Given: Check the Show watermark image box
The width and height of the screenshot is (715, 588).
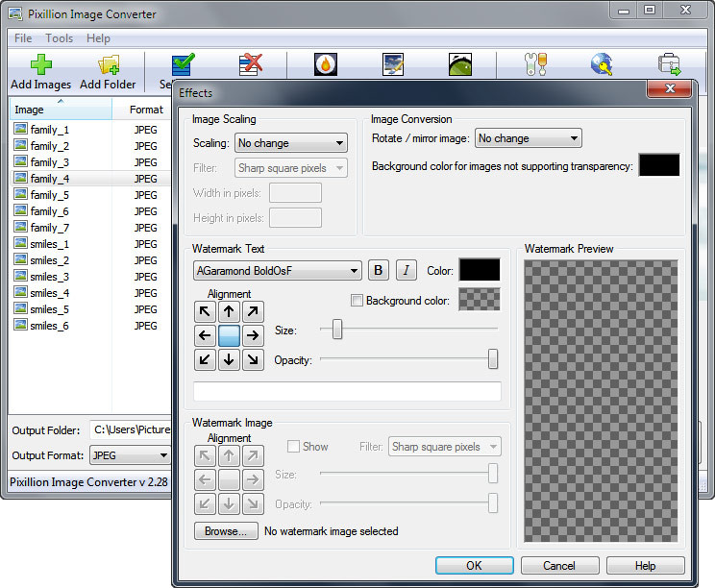Looking at the screenshot, I should pyautogui.click(x=293, y=446).
